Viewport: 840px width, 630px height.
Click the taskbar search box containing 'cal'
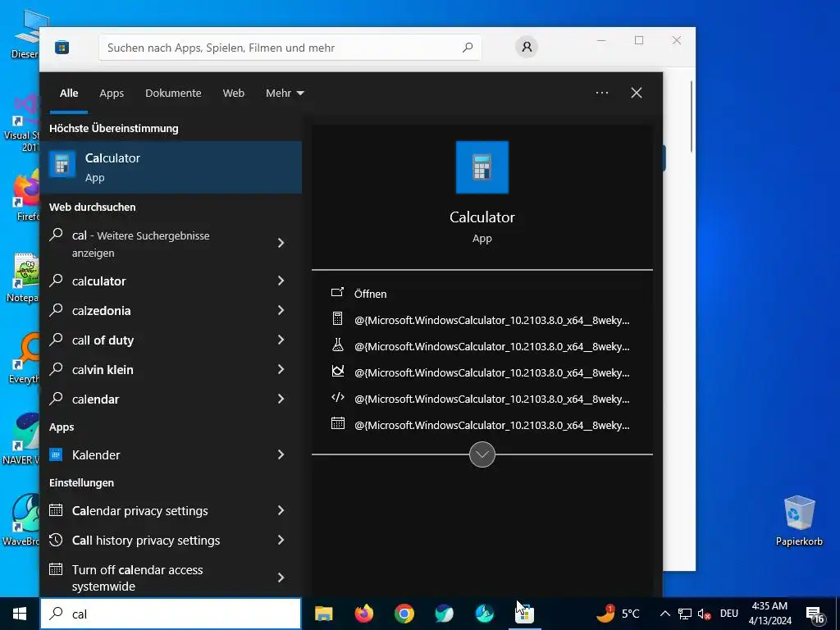(171, 614)
